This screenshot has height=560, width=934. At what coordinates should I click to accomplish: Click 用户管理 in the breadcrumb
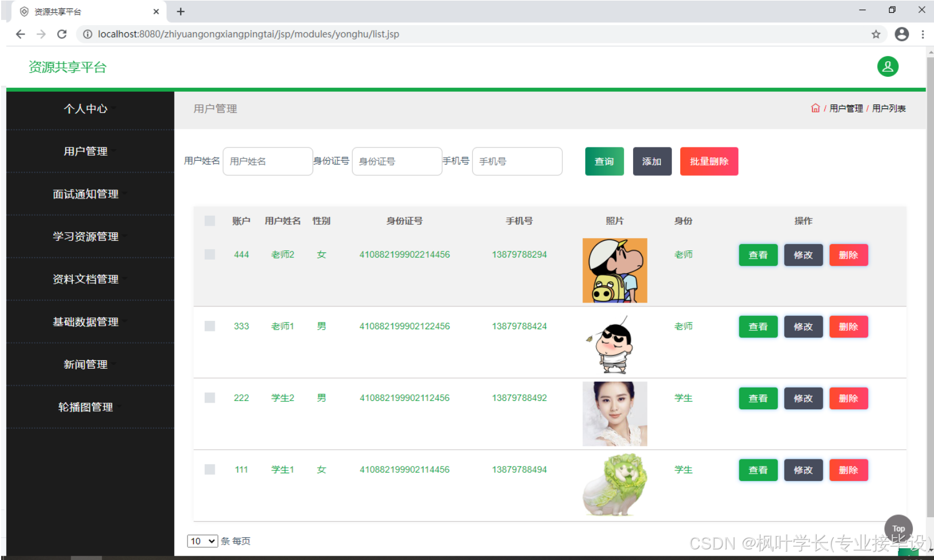[x=846, y=108]
